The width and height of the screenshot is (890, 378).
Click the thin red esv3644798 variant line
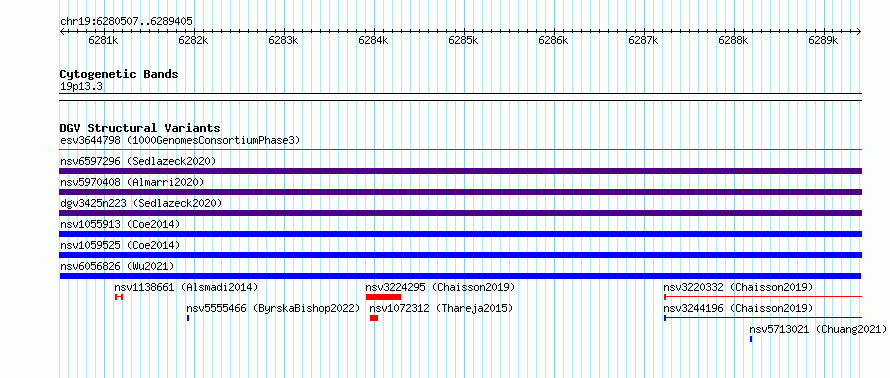[460, 149]
